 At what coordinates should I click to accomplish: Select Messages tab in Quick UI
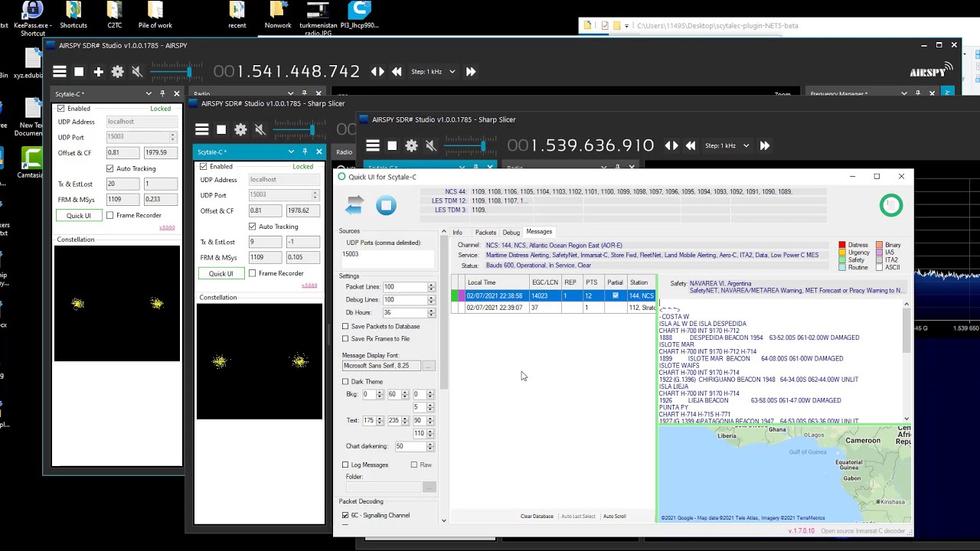(x=539, y=232)
